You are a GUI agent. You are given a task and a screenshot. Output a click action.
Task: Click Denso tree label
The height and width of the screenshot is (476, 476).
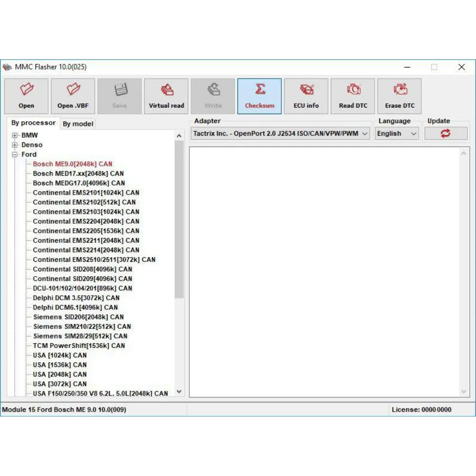[x=32, y=145]
